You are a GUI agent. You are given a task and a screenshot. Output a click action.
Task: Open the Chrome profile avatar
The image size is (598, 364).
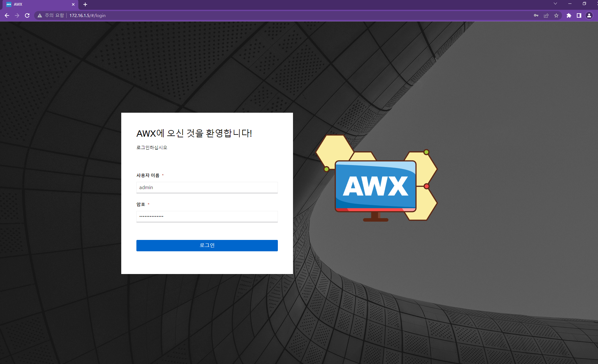pyautogui.click(x=589, y=15)
